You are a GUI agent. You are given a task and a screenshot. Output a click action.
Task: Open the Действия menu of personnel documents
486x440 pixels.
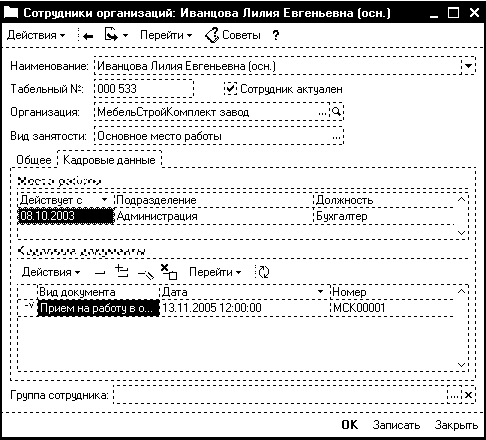pyautogui.click(x=51, y=272)
